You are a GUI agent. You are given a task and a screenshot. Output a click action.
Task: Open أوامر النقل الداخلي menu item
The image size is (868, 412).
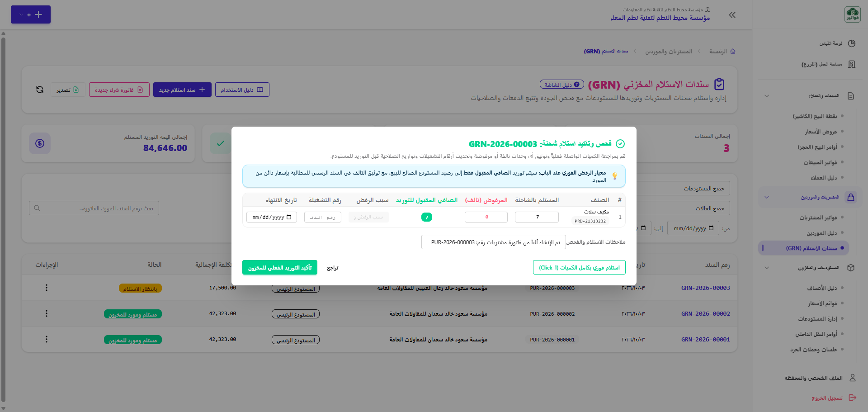click(816, 334)
